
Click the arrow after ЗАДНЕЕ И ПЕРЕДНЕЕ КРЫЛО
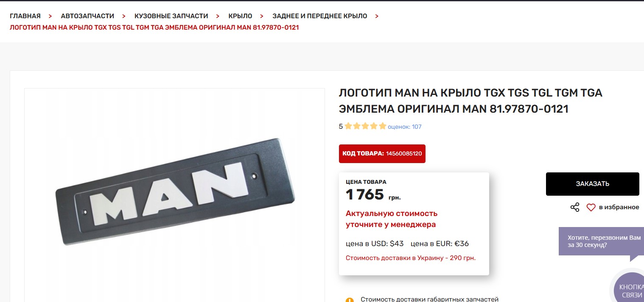[377, 16]
